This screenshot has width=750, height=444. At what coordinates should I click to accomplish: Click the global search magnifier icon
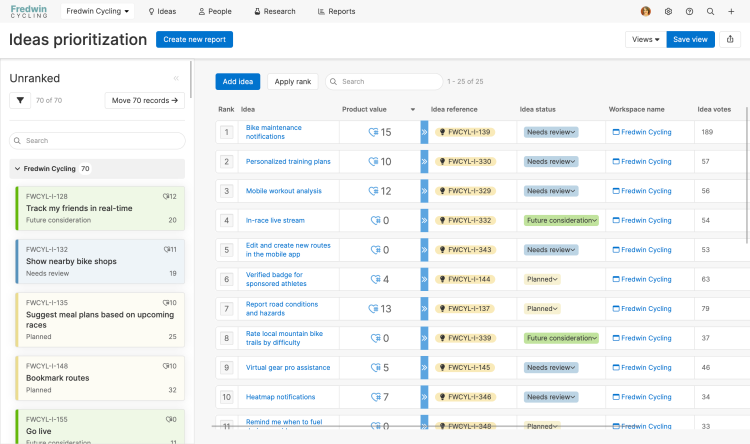pos(710,12)
